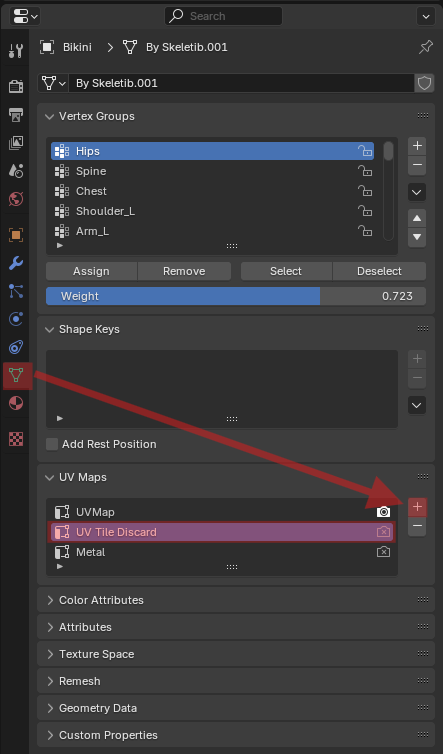443x754 pixels.
Task: Open the Modifiers wrench tab
Action: click(x=16, y=263)
